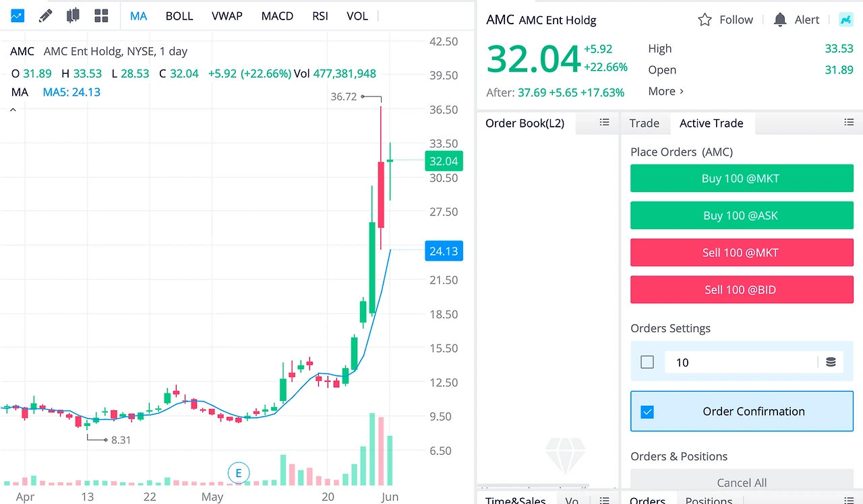Click the large 32.04 last price
863x504 pixels.
[533, 59]
